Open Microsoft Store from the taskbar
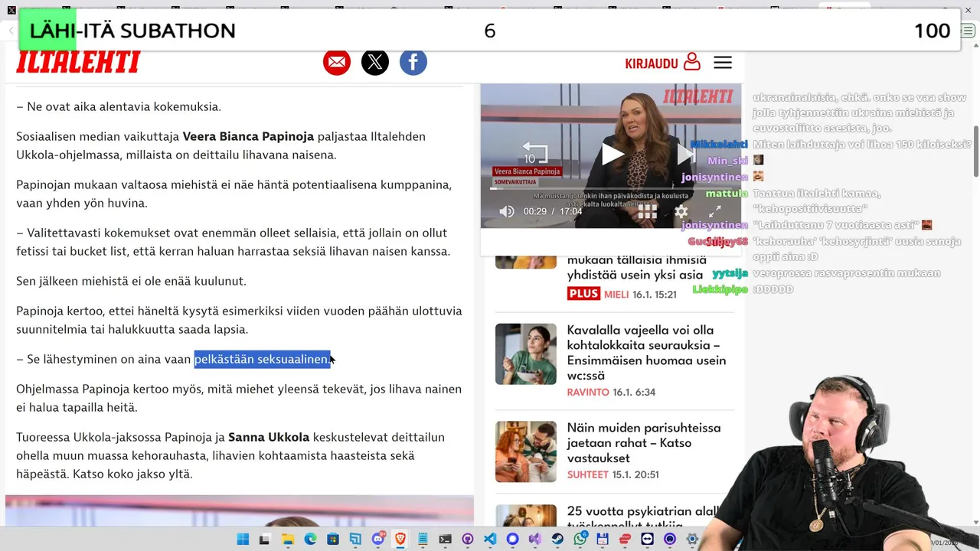This screenshot has height=551, width=980. (x=332, y=540)
